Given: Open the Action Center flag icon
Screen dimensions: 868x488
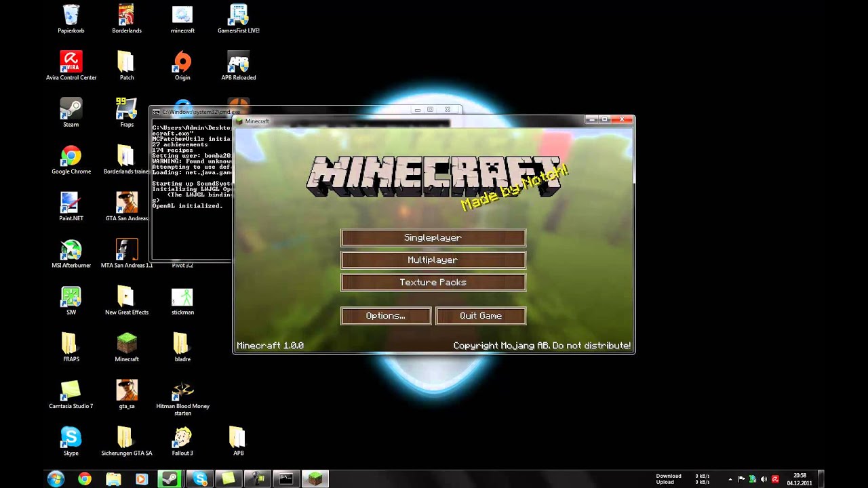Looking at the screenshot, I should coord(741,479).
